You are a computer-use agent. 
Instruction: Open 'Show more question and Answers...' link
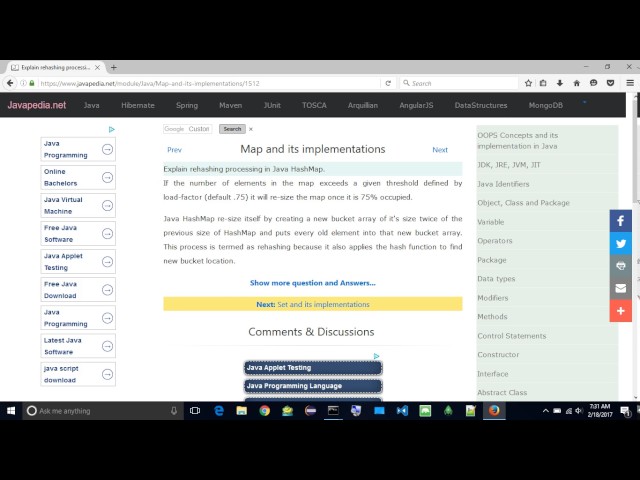click(x=313, y=283)
